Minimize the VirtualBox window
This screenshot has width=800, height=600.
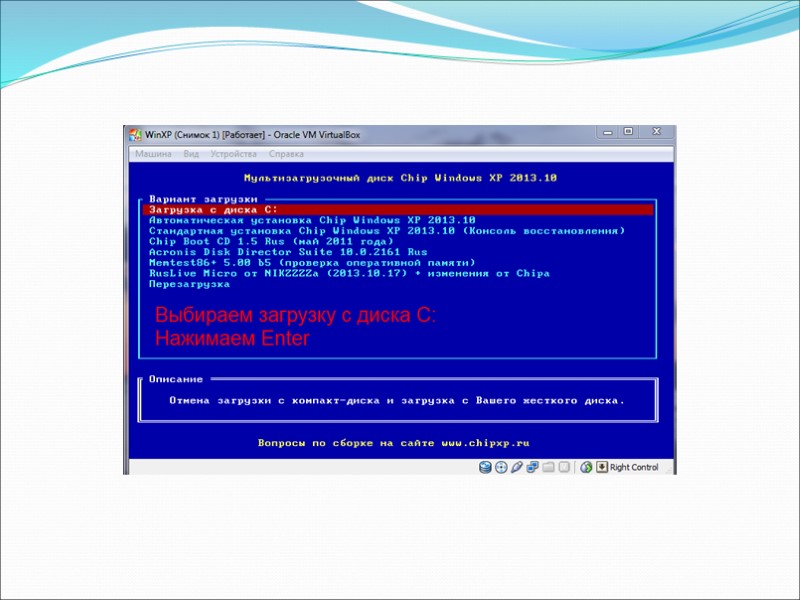coord(607,132)
